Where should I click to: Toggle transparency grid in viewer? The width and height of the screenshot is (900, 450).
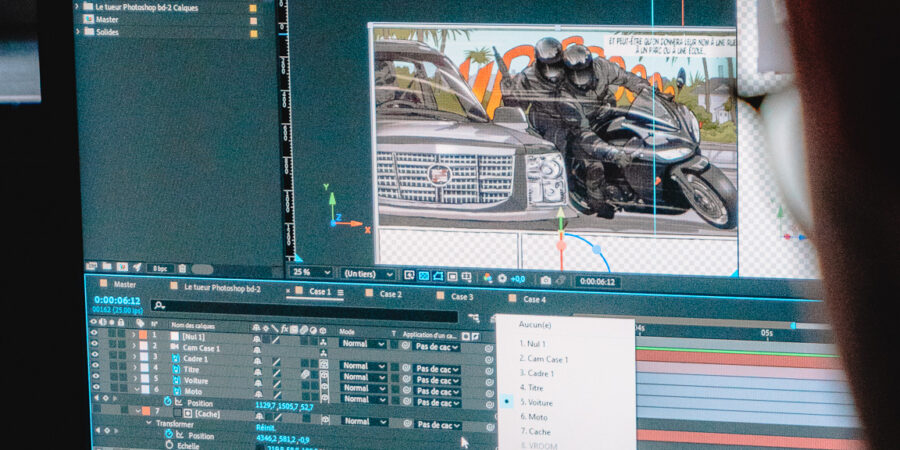coord(424,276)
